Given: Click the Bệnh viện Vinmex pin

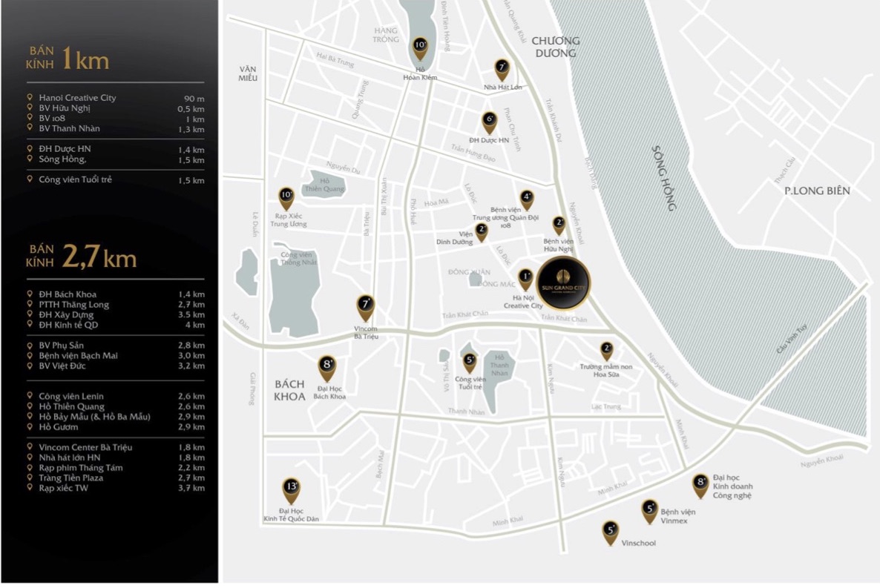Looking at the screenshot, I should point(650,510).
